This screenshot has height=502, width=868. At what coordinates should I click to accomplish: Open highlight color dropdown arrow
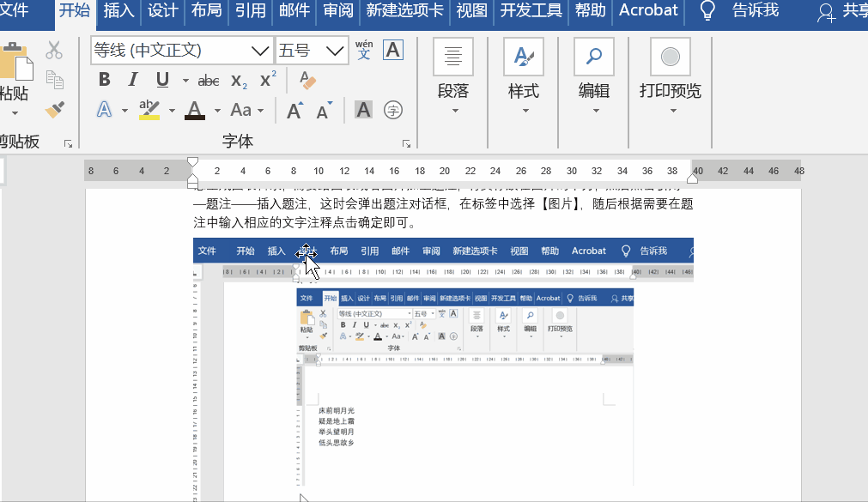173,111
